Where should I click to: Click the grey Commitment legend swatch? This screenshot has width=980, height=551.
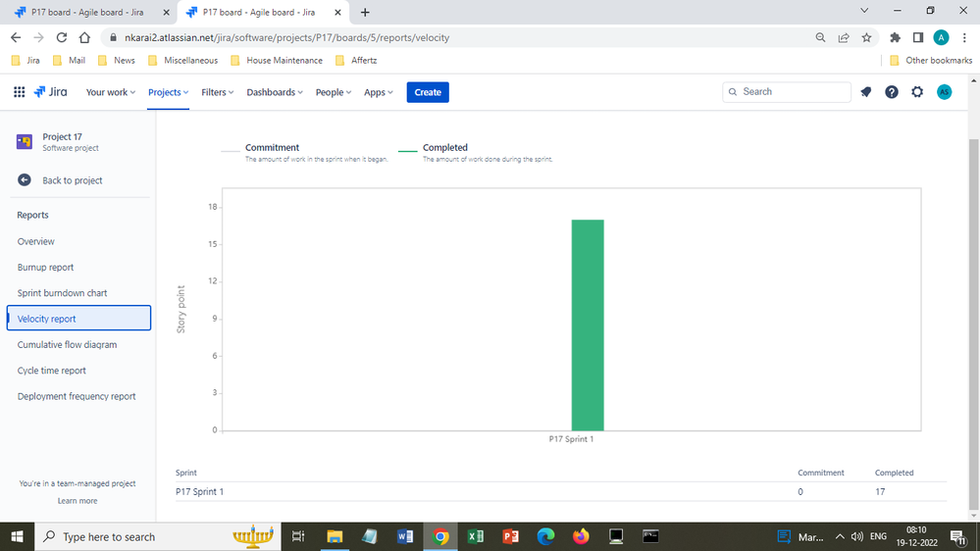(230, 151)
